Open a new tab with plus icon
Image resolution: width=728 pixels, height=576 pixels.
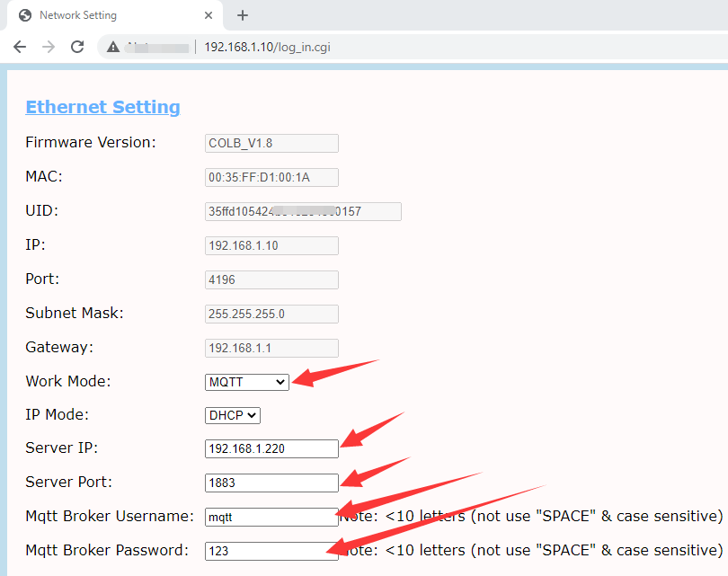pos(242,15)
